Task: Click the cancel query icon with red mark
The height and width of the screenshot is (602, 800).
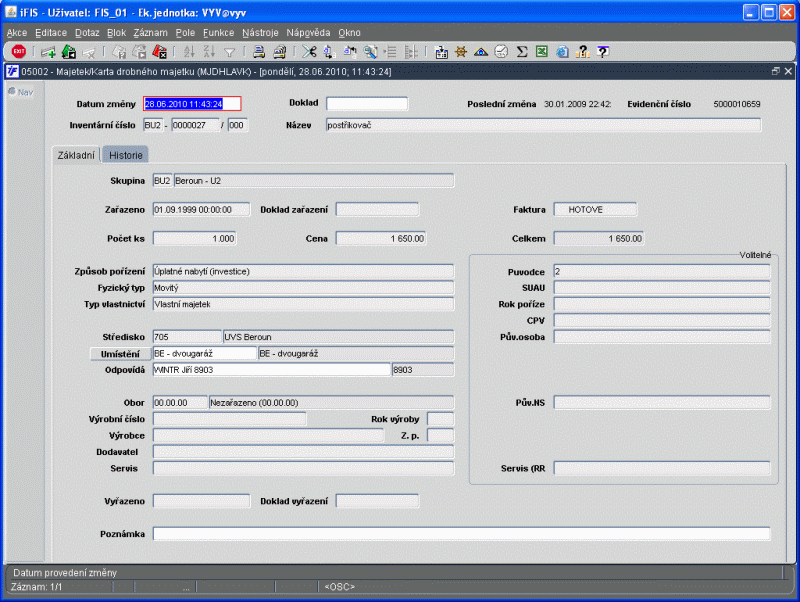Action: tap(159, 52)
